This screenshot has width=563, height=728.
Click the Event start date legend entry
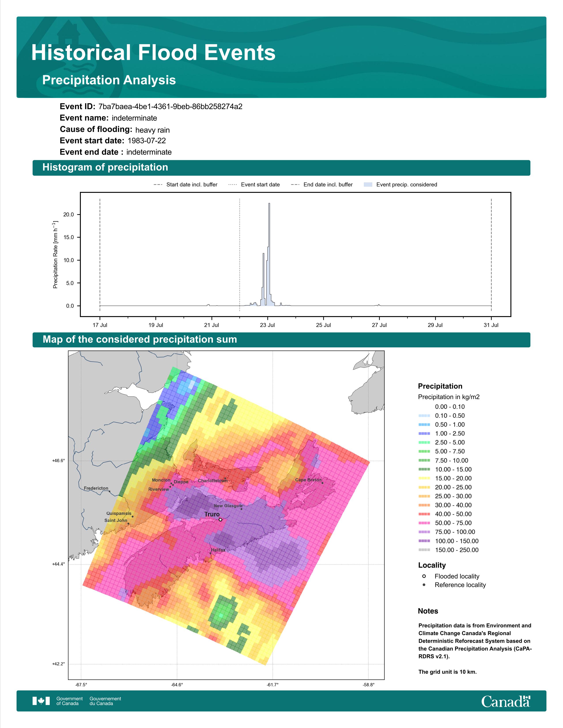tap(254, 185)
